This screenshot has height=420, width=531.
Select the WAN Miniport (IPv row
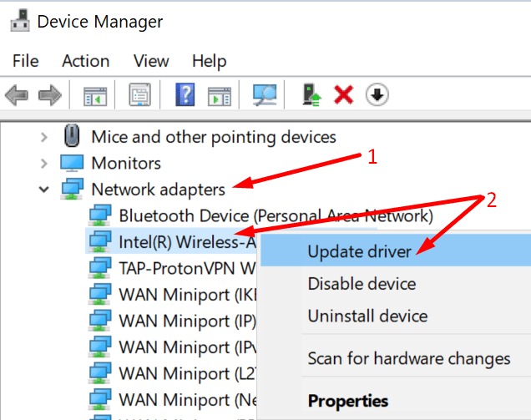point(188,347)
